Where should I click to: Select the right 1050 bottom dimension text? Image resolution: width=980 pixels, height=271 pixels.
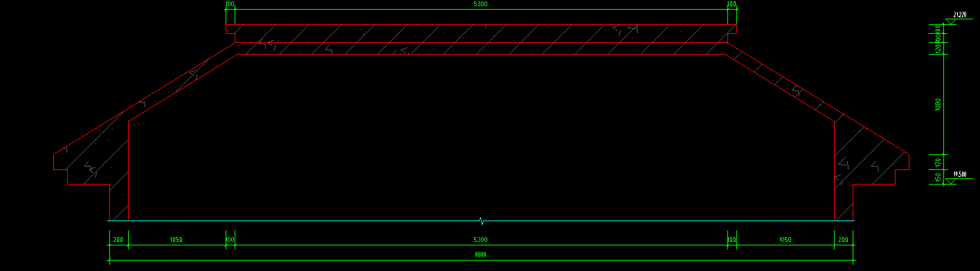pyautogui.click(x=785, y=240)
